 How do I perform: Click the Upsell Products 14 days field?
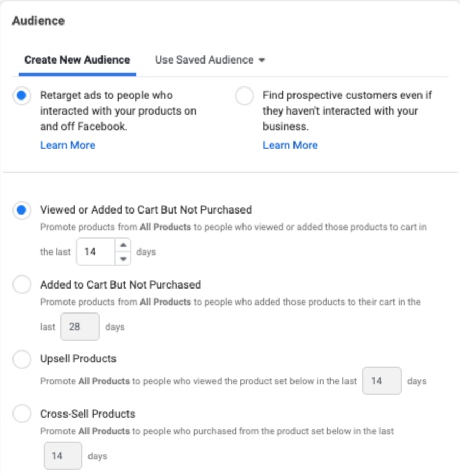click(x=381, y=381)
